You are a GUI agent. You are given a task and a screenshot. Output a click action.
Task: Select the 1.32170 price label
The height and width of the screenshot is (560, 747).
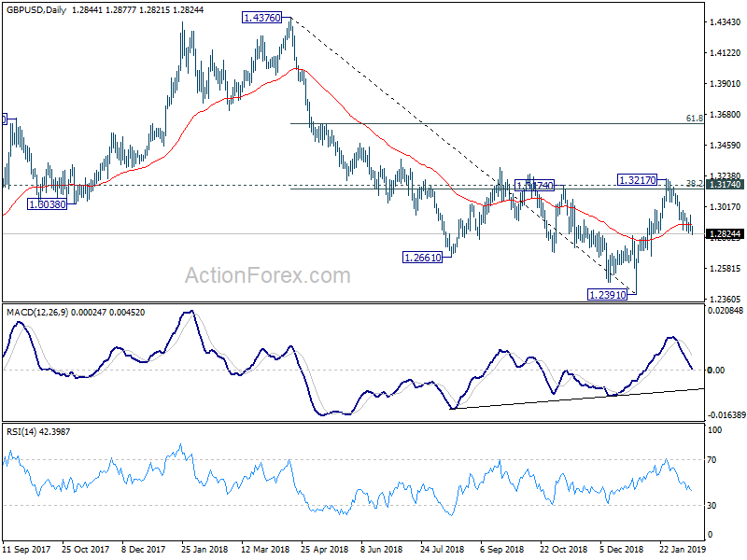638,180
